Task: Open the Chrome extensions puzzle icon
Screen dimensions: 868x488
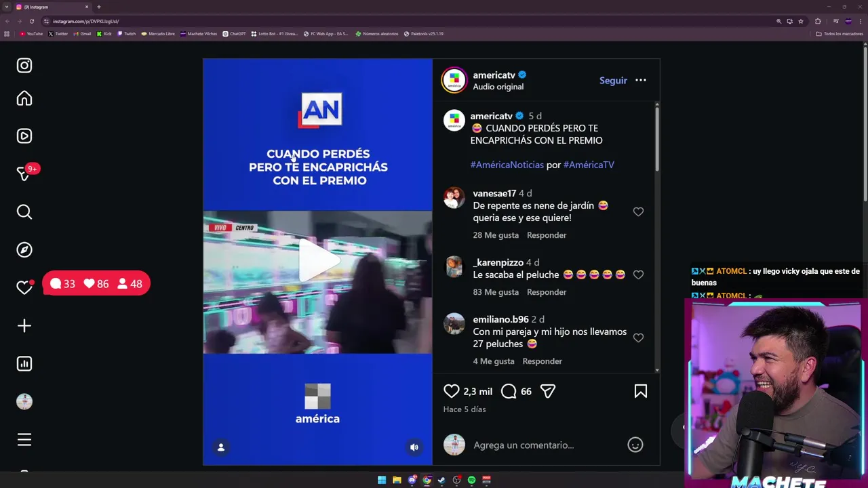Action: click(x=818, y=21)
